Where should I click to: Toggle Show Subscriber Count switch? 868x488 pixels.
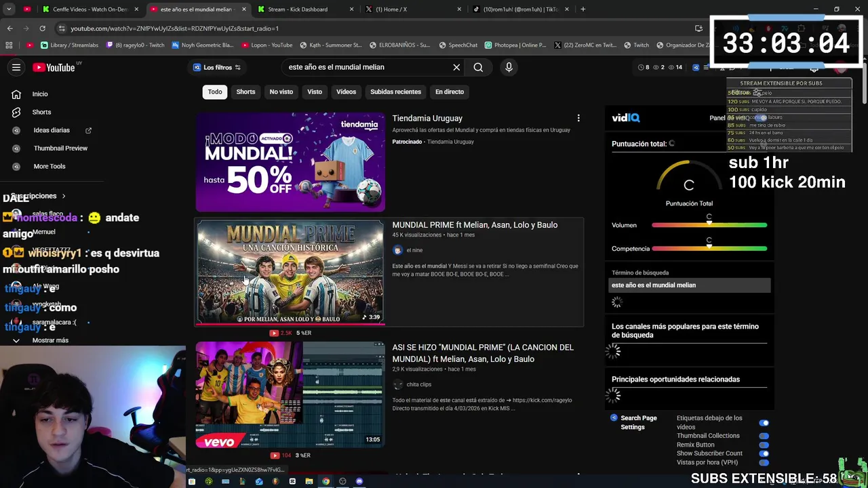[x=764, y=453]
